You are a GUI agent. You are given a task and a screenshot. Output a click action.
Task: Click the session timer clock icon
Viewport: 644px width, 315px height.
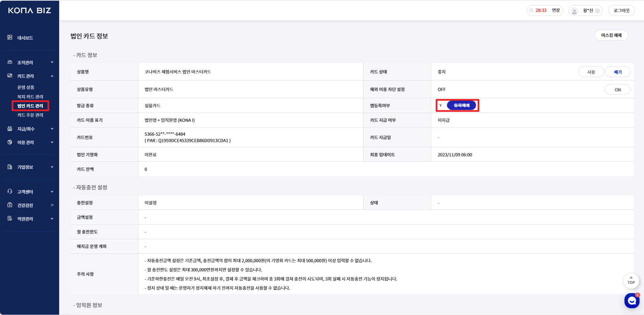[531, 10]
